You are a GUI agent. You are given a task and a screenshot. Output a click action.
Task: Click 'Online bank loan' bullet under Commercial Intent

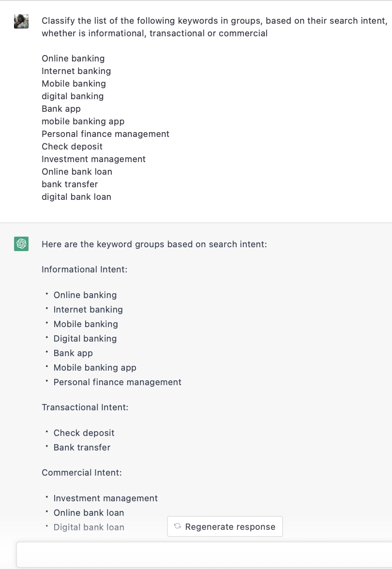[x=89, y=513]
